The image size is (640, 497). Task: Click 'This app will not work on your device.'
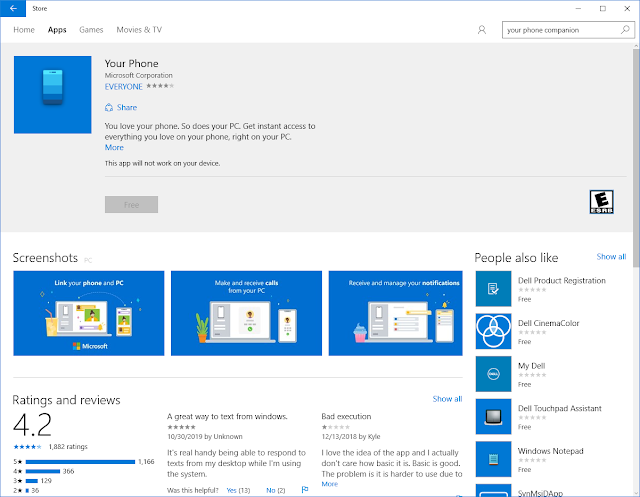(x=162, y=163)
